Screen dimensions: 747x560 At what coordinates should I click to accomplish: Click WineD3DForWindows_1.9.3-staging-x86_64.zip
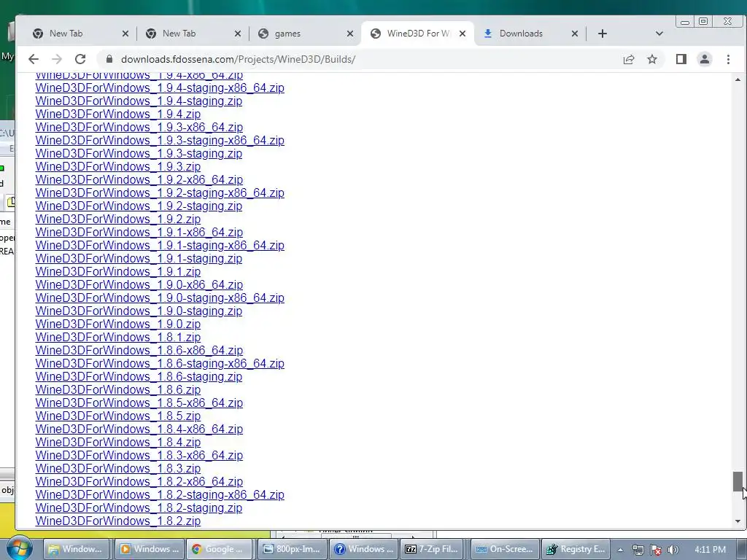pyautogui.click(x=160, y=141)
